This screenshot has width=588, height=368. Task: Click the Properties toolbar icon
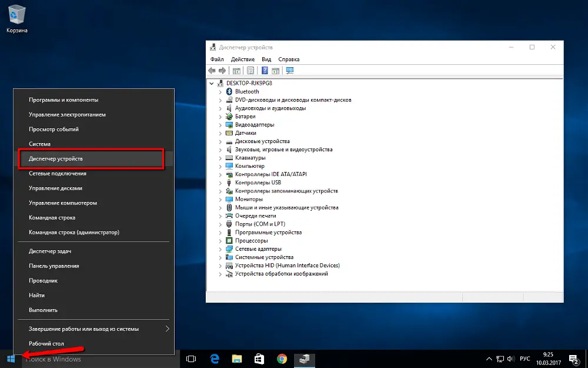[250, 71]
